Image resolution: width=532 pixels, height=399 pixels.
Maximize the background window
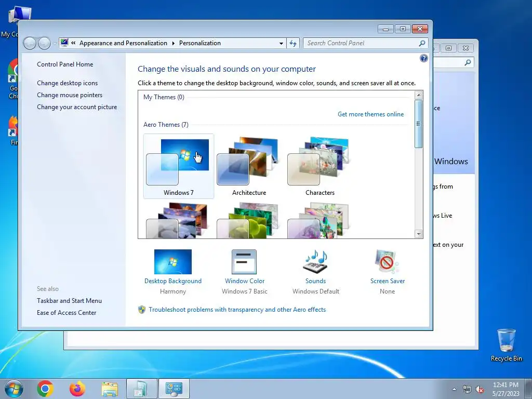[448, 48]
